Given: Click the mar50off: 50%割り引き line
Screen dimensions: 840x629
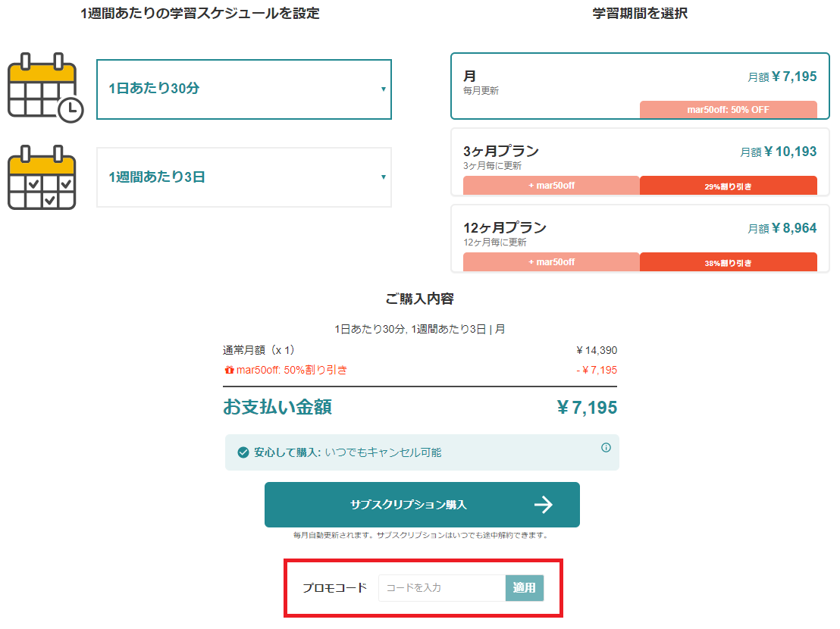Looking at the screenshot, I should [x=286, y=370].
